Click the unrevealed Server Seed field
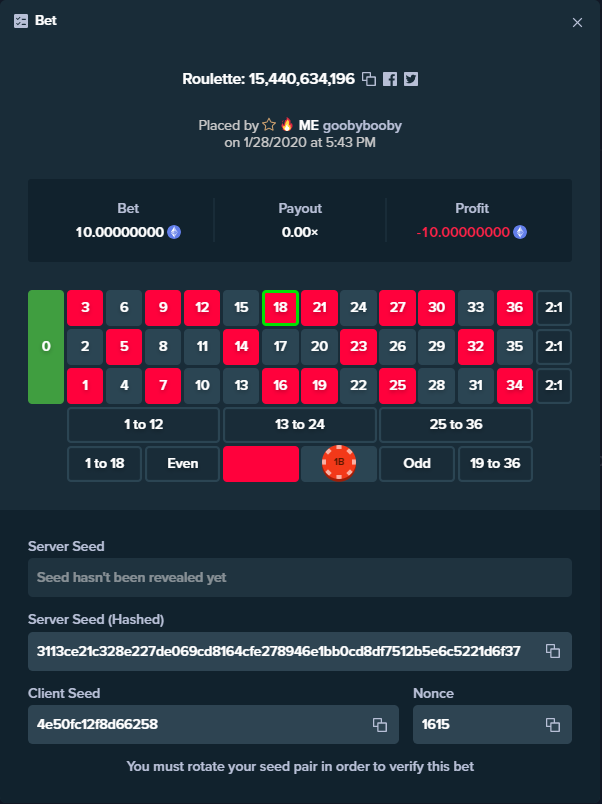This screenshot has height=804, width=602. coord(300,577)
